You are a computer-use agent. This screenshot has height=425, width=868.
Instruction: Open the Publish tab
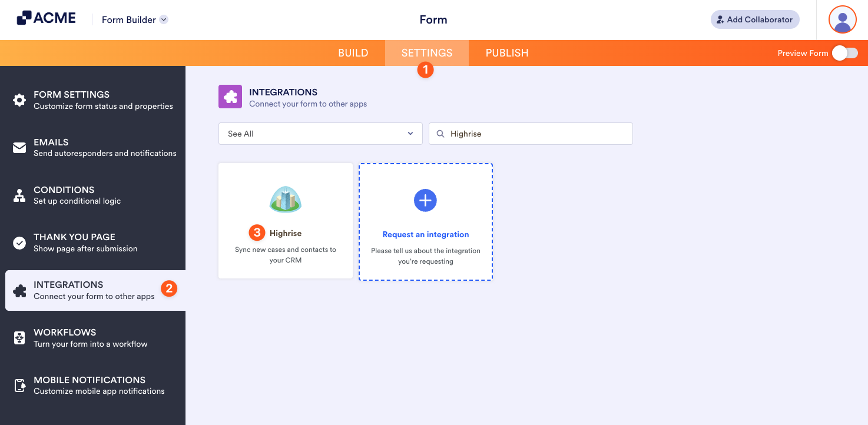[x=506, y=53]
